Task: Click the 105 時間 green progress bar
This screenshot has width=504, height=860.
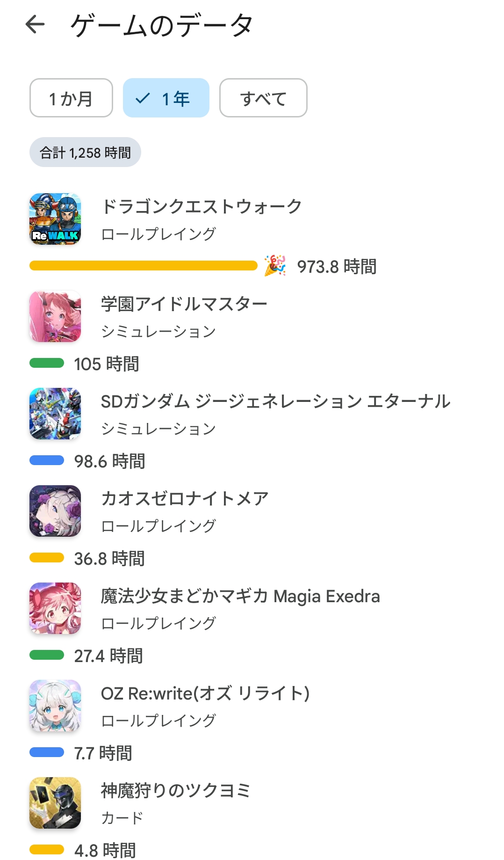Action: 47,363
